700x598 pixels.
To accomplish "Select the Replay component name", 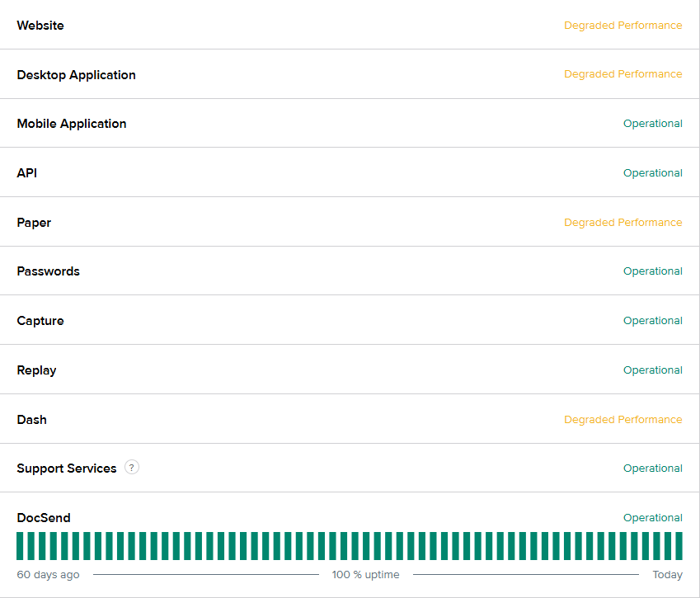I will tap(36, 370).
